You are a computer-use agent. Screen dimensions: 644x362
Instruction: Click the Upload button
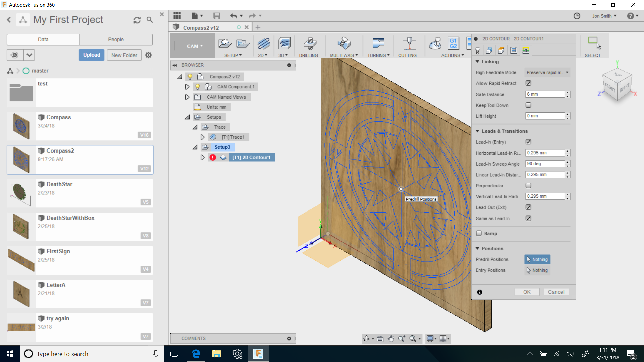point(91,55)
